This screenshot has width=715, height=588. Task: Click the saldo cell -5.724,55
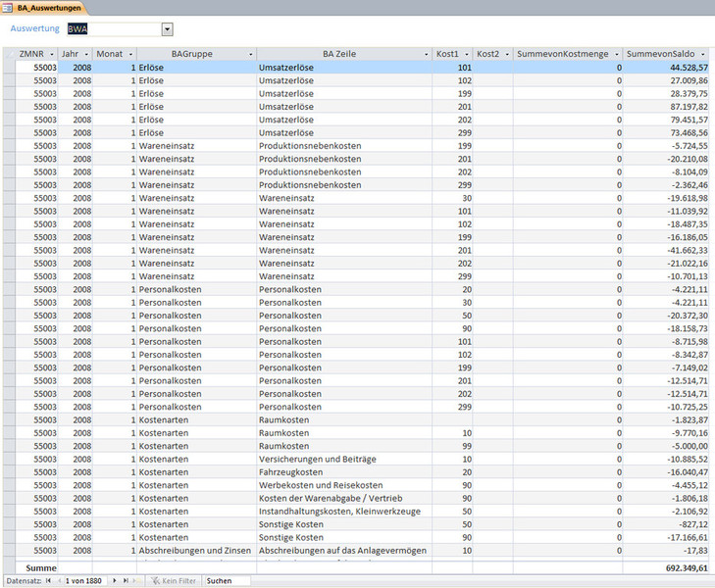666,146
